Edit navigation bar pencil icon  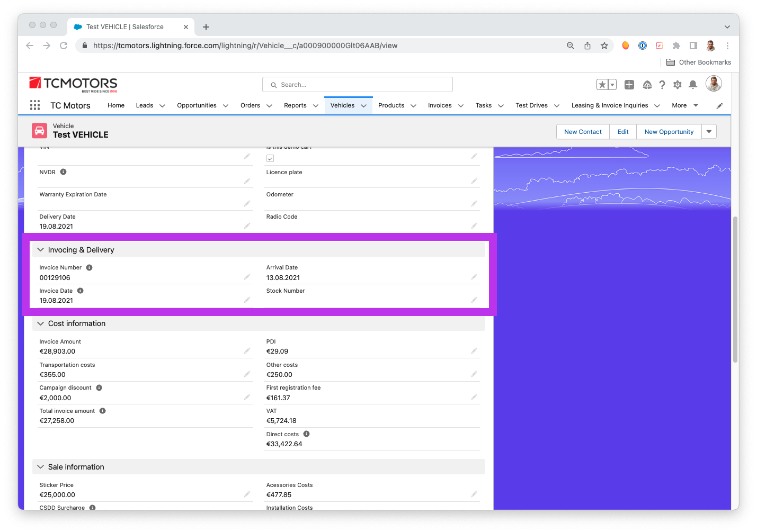pyautogui.click(x=719, y=106)
